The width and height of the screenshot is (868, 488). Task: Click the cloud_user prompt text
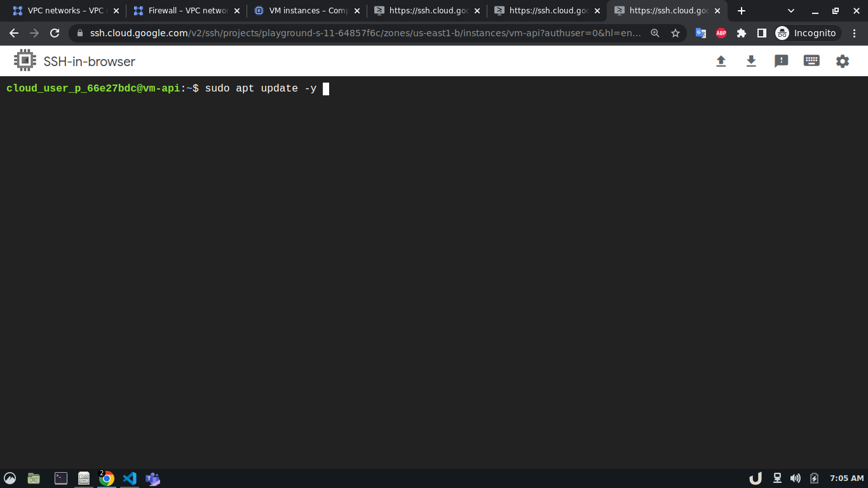[x=93, y=88]
